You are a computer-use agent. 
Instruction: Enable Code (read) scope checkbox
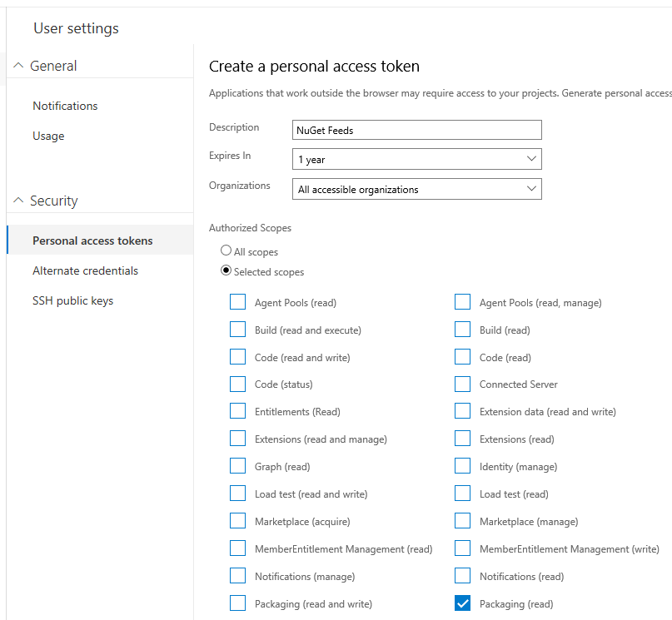462,357
